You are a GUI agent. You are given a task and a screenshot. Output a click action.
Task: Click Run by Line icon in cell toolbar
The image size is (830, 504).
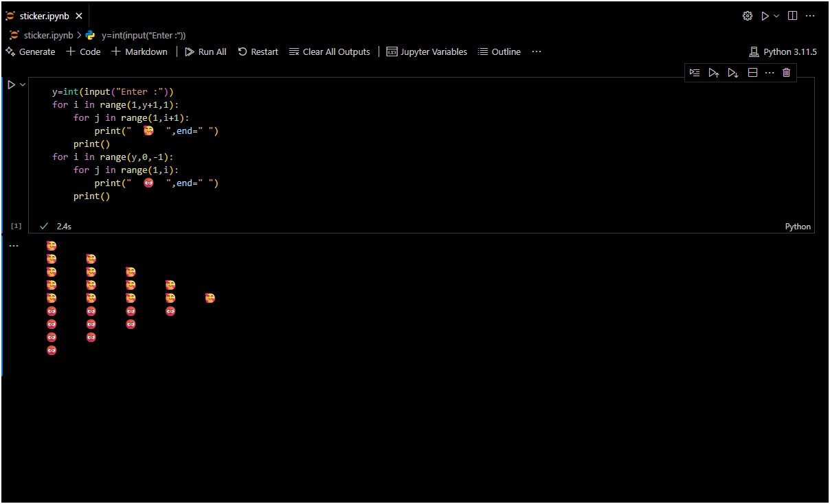(695, 73)
